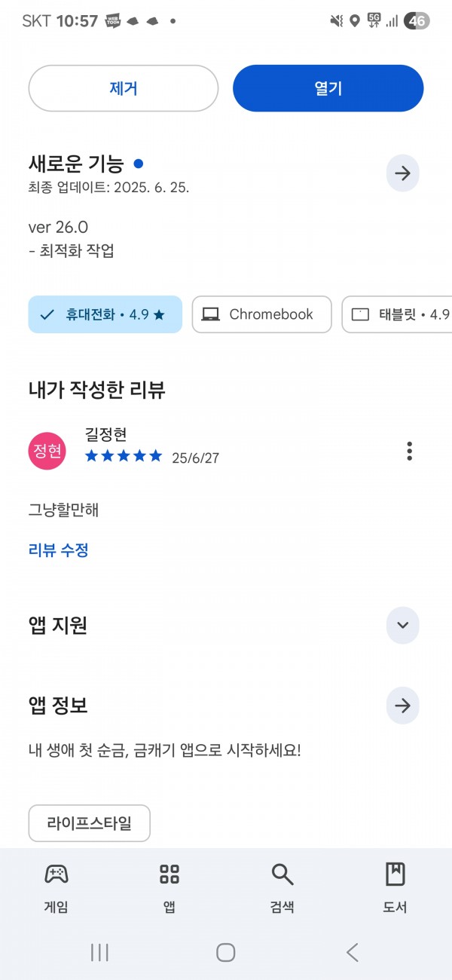Tap the 정현 reviewer profile avatar
452x980 pixels.
[47, 451]
